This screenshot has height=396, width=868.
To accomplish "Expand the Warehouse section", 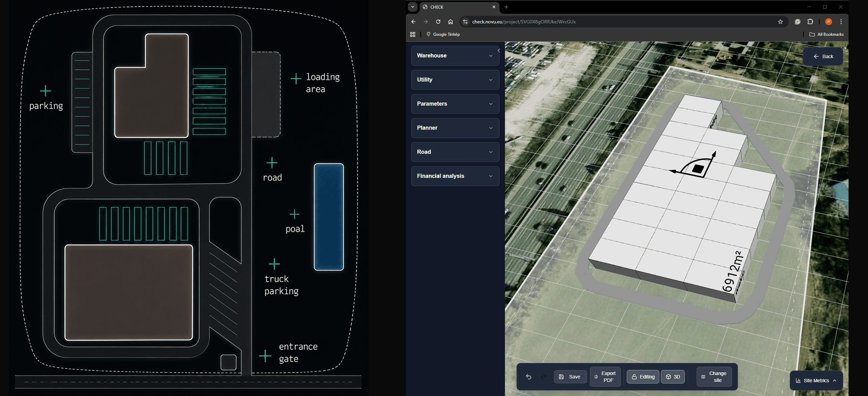I will tap(455, 55).
